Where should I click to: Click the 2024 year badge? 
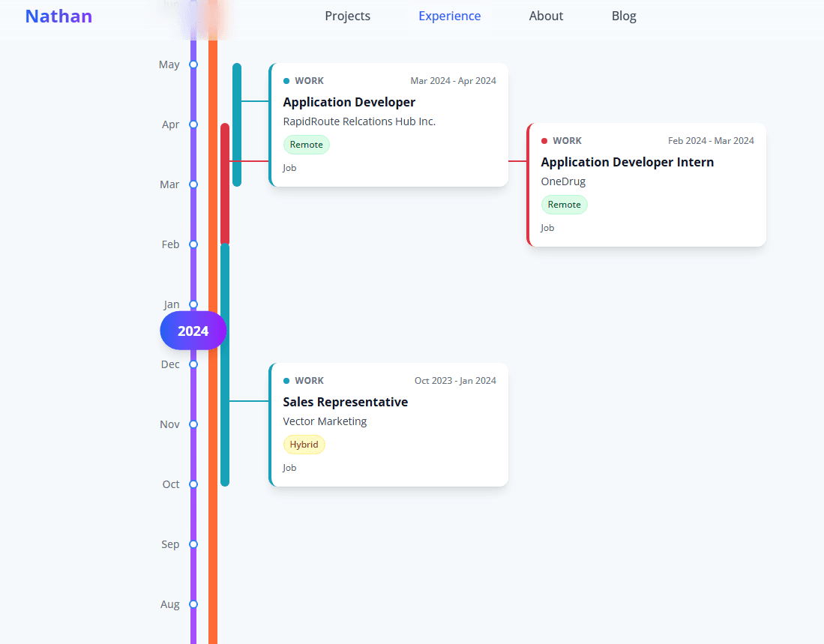[x=193, y=331]
